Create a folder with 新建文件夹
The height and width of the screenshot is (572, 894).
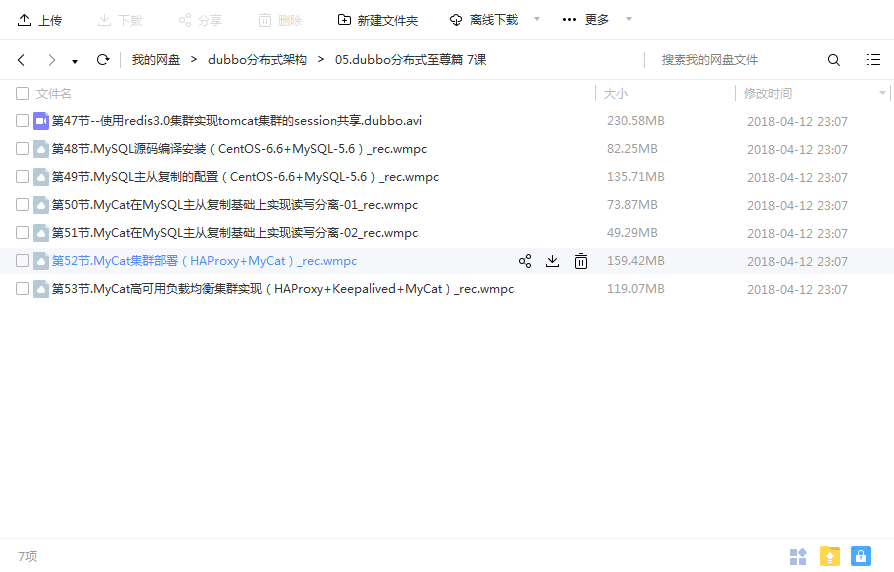click(x=377, y=21)
